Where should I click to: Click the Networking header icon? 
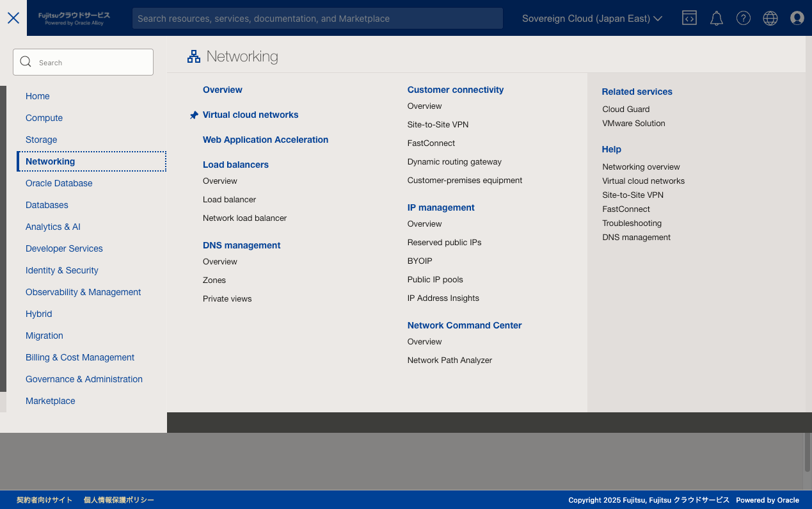pos(194,56)
